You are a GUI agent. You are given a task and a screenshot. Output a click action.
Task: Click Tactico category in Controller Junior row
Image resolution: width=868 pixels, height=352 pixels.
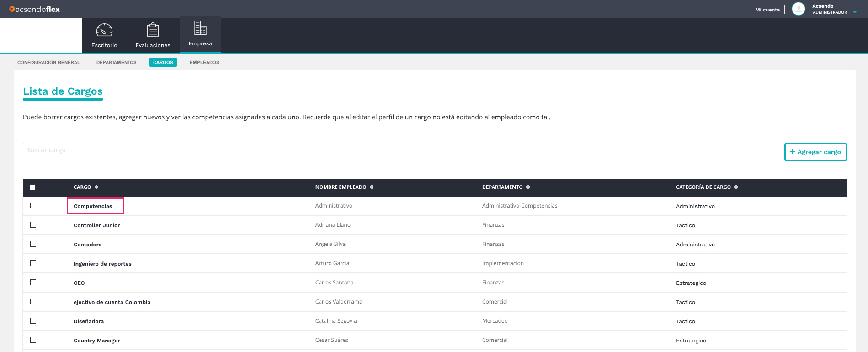685,225
